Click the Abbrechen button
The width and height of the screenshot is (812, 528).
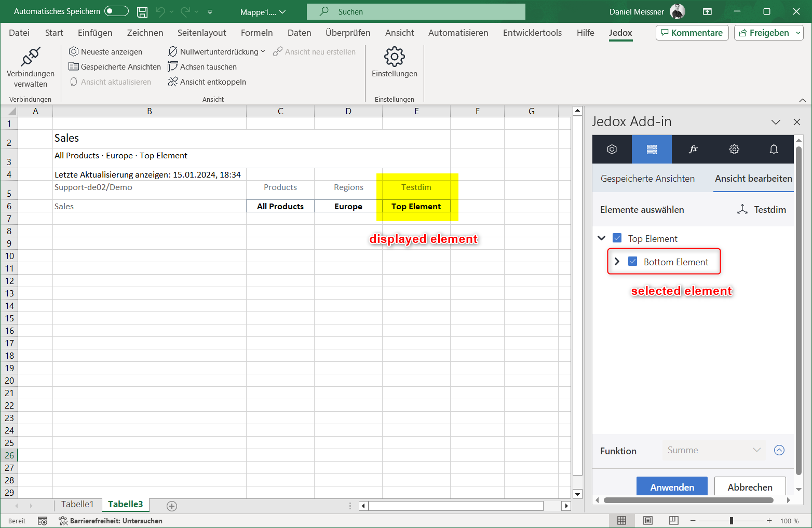(750, 487)
